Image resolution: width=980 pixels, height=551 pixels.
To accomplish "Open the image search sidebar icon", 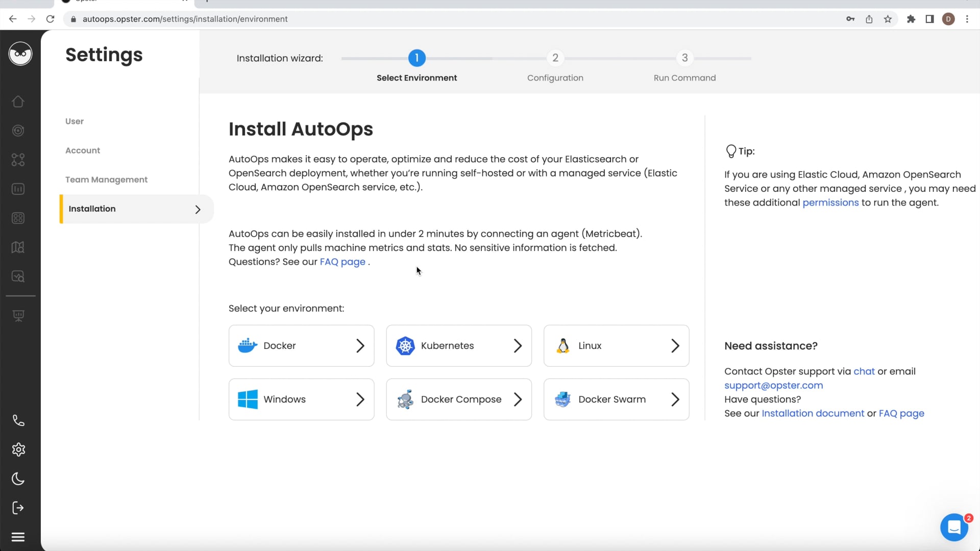I will point(18,276).
